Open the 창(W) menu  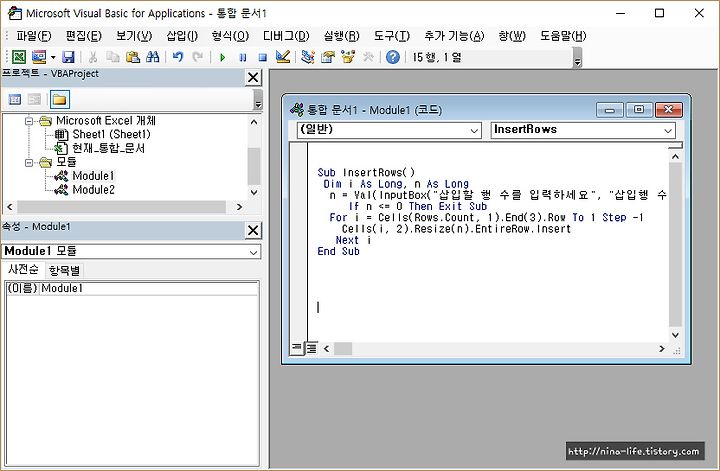pos(512,36)
